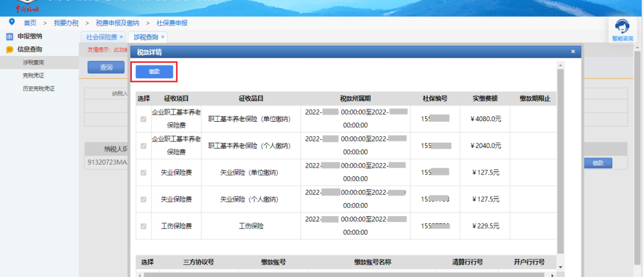Toggle checkbox for 失业保险（单位缴纳） row

pyautogui.click(x=143, y=173)
